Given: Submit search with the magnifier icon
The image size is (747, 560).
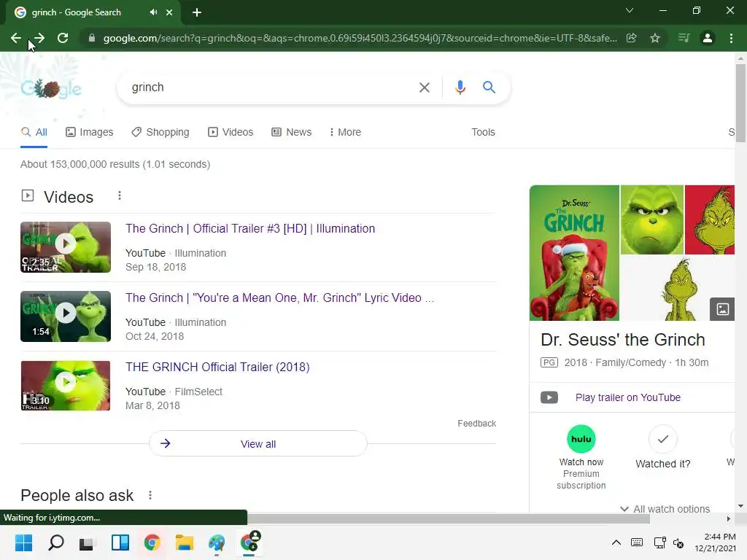Looking at the screenshot, I should click(x=489, y=87).
